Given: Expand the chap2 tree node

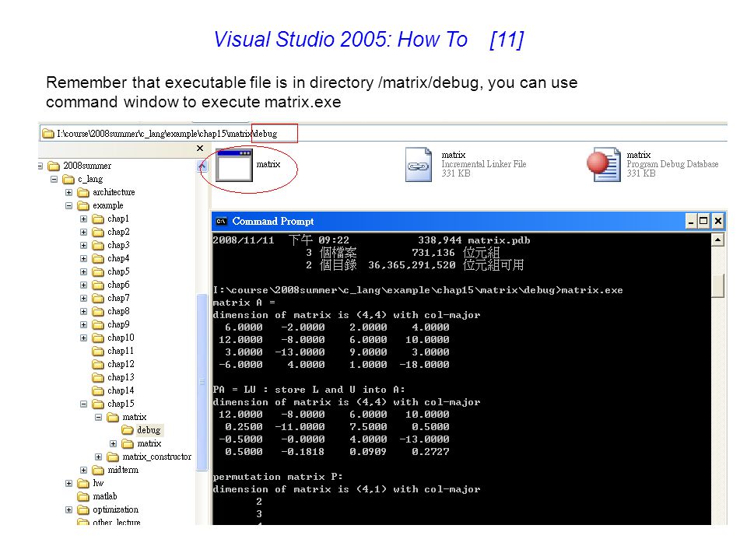Looking at the screenshot, I should click(x=84, y=233).
